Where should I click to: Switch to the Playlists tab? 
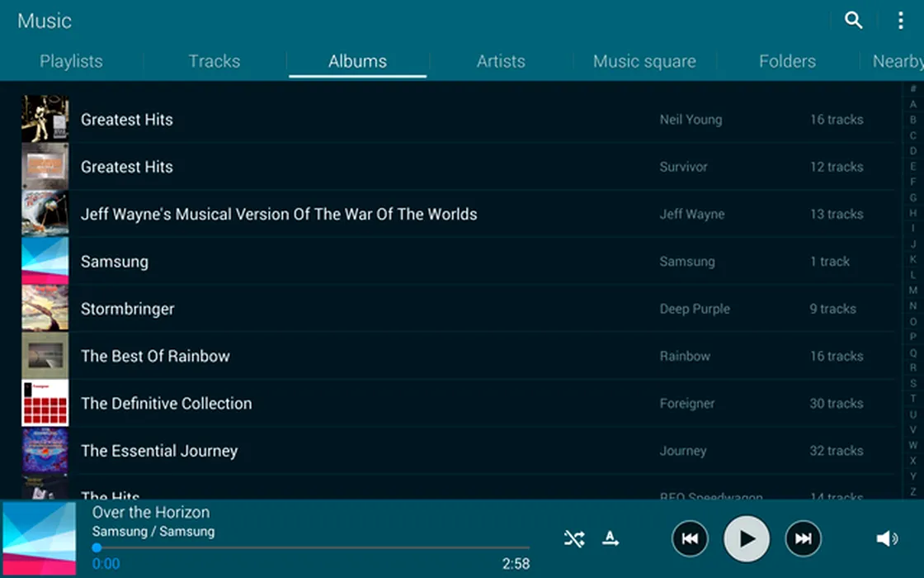[x=71, y=61]
